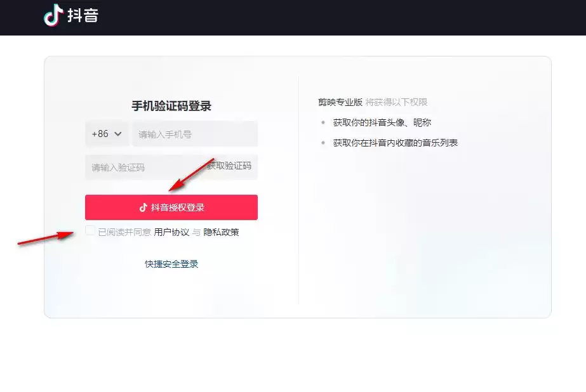The image size is (586, 392).
Task: Click the Douyin logo in the header
Action: click(71, 15)
